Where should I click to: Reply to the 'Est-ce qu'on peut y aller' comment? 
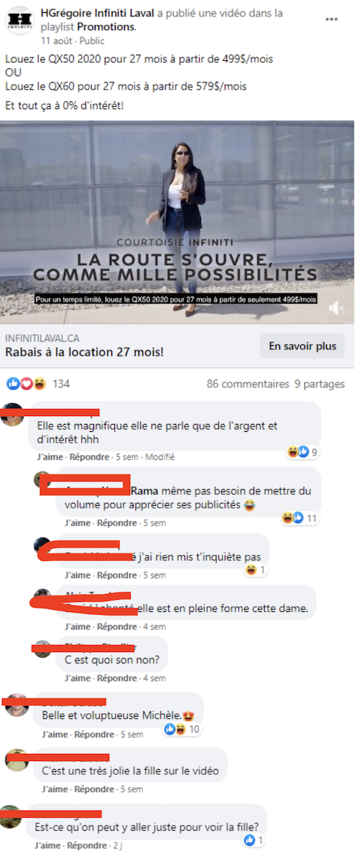(x=85, y=845)
